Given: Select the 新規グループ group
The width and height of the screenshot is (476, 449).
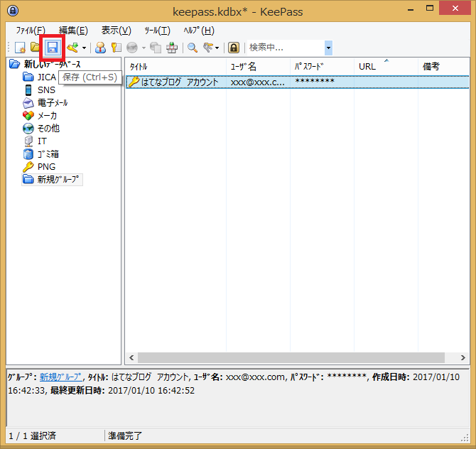Looking at the screenshot, I should 58,180.
